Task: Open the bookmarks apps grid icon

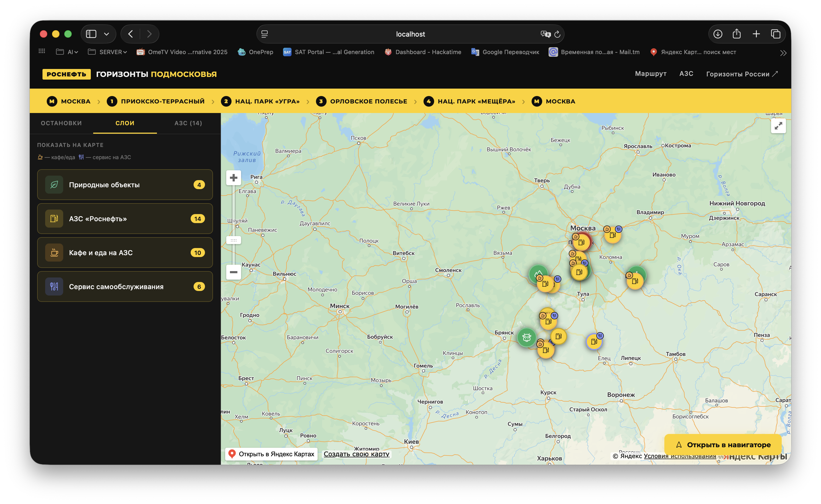Action: (x=42, y=51)
